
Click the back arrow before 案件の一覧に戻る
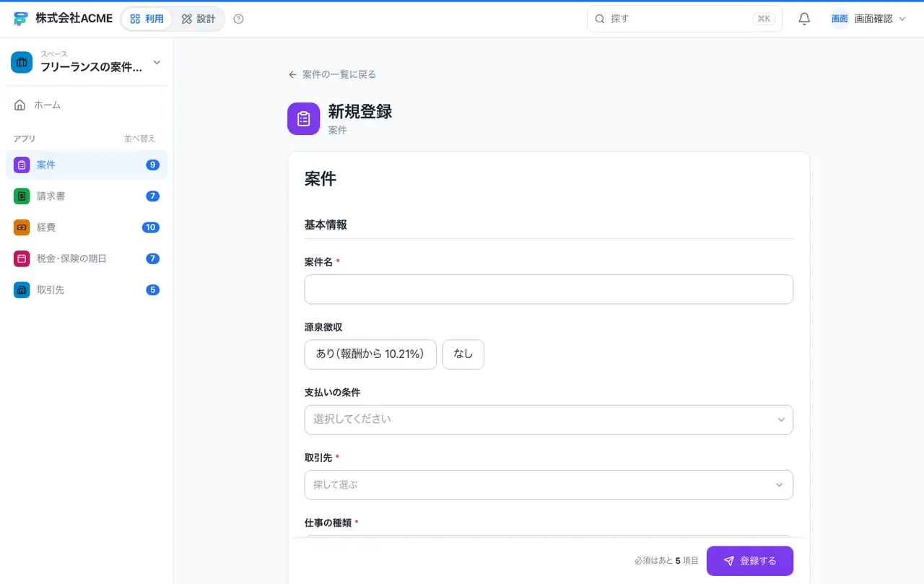click(292, 74)
